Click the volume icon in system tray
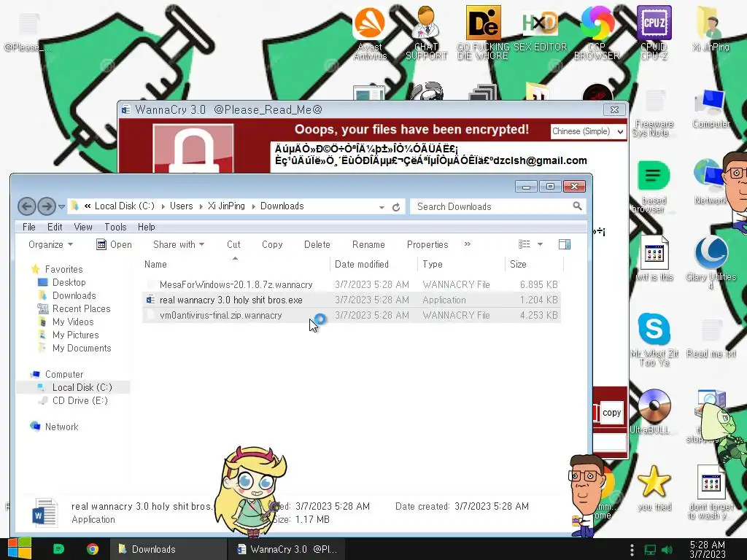747x560 pixels. (667, 550)
